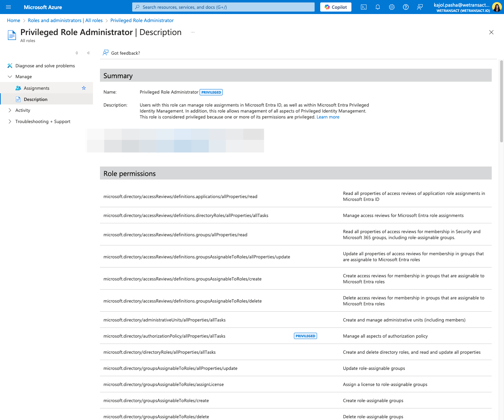Click the Description page icon in sidebar
Viewport: 504px width, 420px height.
[18, 99]
